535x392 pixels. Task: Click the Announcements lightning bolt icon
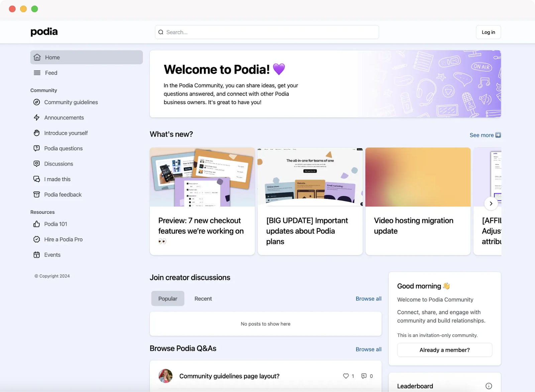click(x=37, y=118)
